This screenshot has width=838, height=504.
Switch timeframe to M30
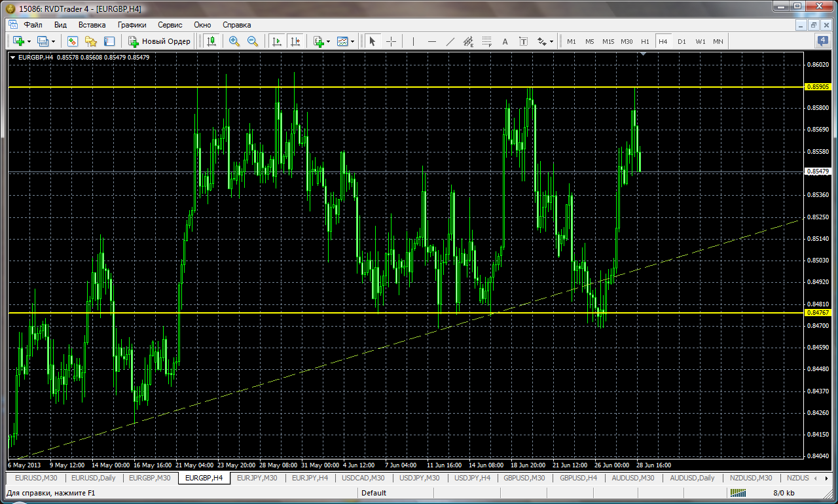627,41
